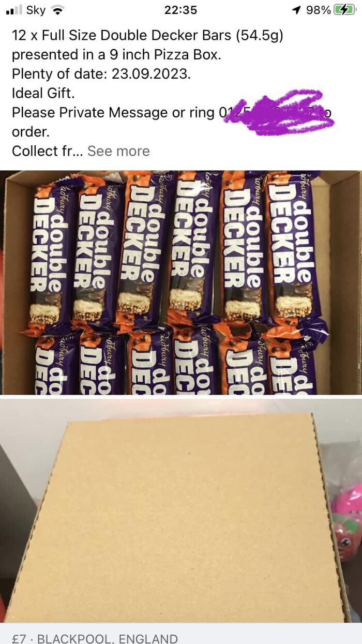Tap the 'Please Private Message or ring' text
Screen dimensions: 362x644
[113, 112]
